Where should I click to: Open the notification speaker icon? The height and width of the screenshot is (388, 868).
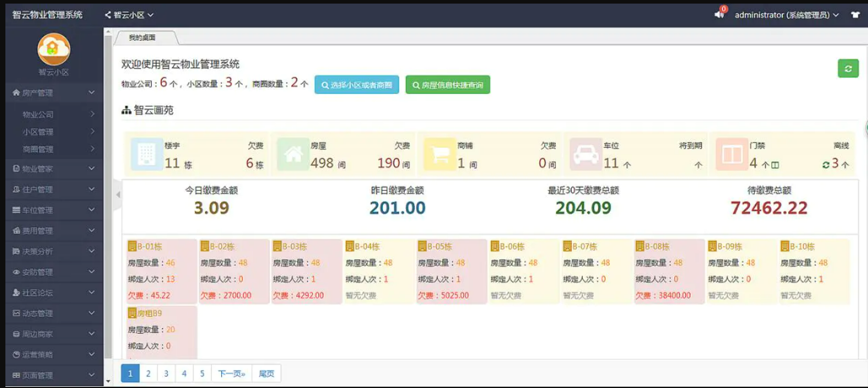point(719,14)
